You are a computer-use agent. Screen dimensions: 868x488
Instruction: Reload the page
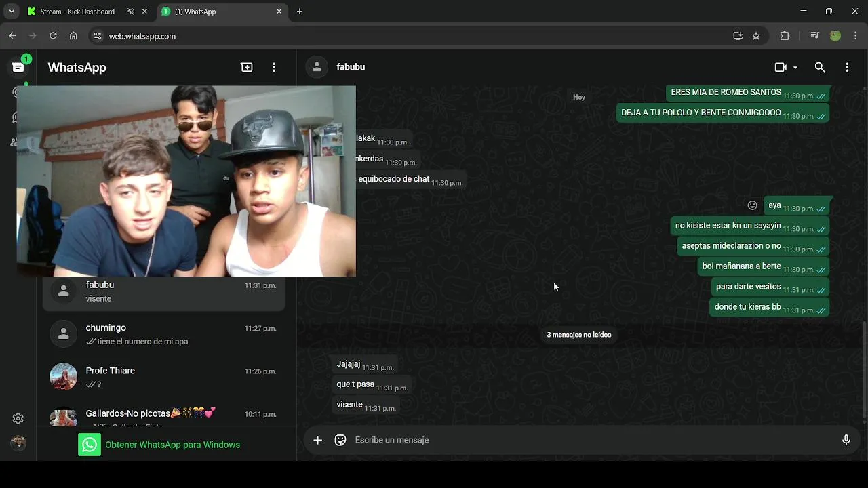click(x=53, y=36)
